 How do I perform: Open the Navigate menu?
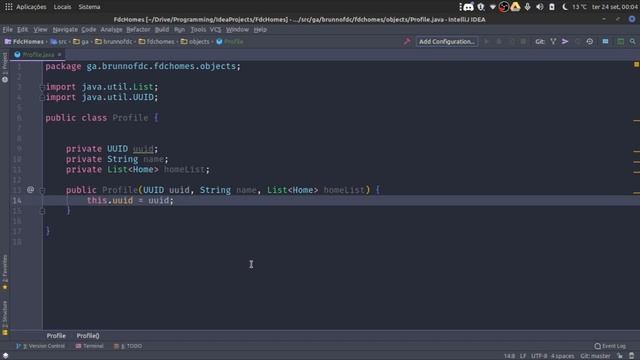click(65, 29)
